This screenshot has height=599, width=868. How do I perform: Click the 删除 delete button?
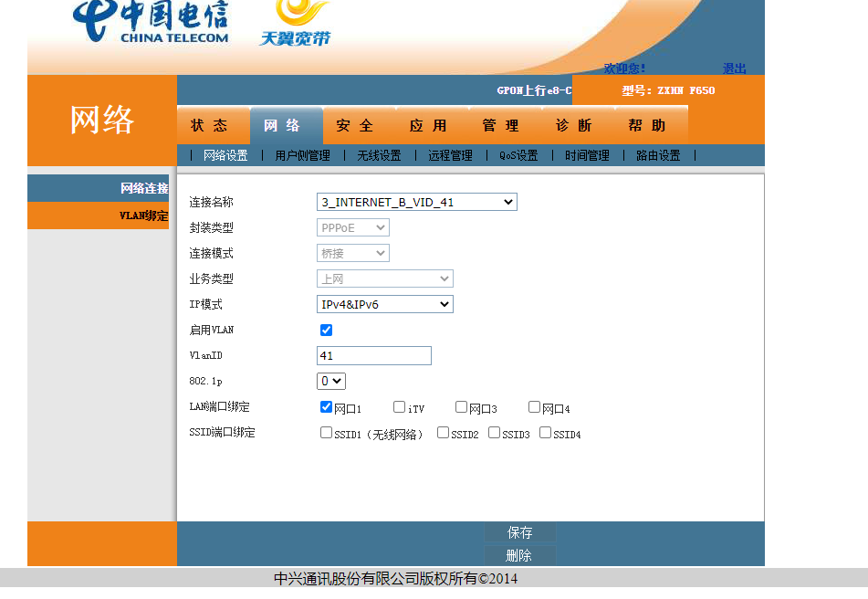[x=520, y=555]
